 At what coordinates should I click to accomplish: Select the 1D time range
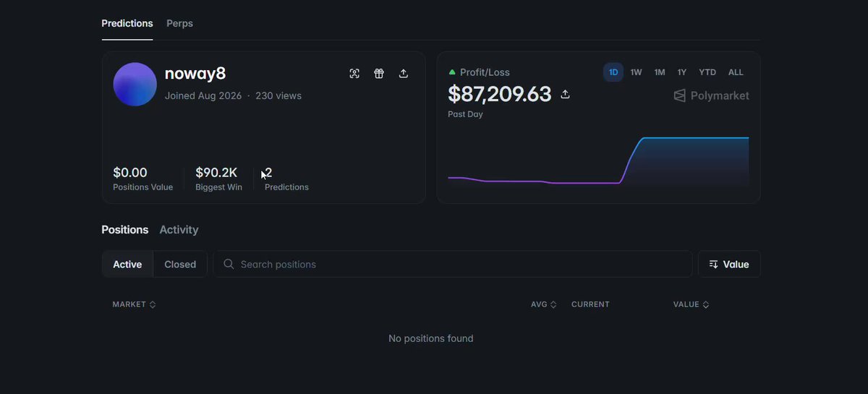coord(613,72)
